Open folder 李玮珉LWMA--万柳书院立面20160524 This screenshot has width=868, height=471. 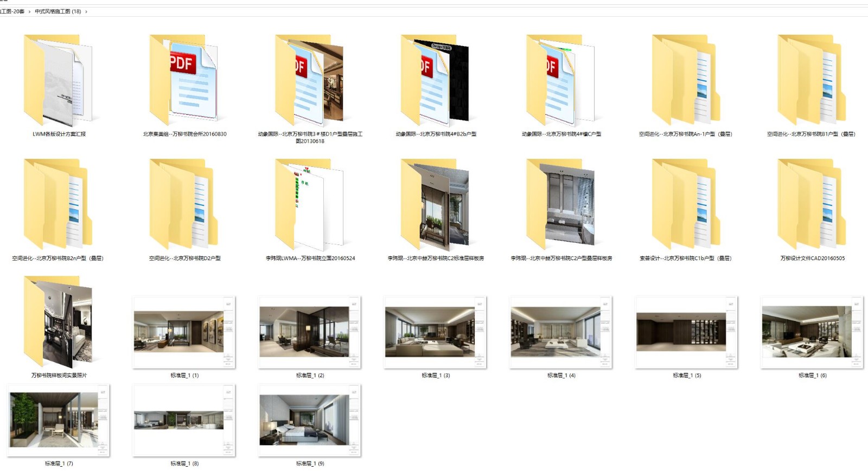point(310,204)
